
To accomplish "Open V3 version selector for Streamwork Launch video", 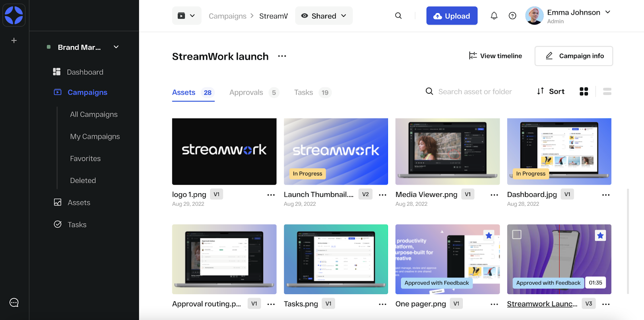I will coord(589,304).
